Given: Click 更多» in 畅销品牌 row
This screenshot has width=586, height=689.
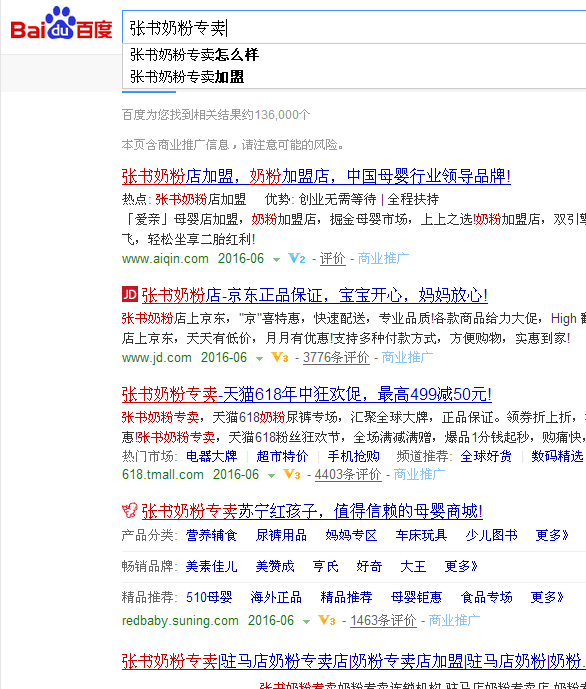Looking at the screenshot, I should 461,566.
